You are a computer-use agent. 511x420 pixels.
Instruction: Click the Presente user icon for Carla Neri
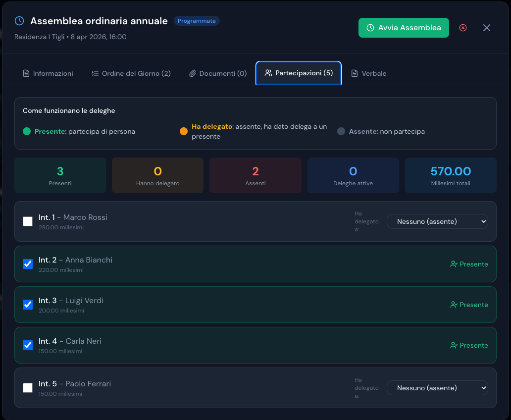[454, 345]
